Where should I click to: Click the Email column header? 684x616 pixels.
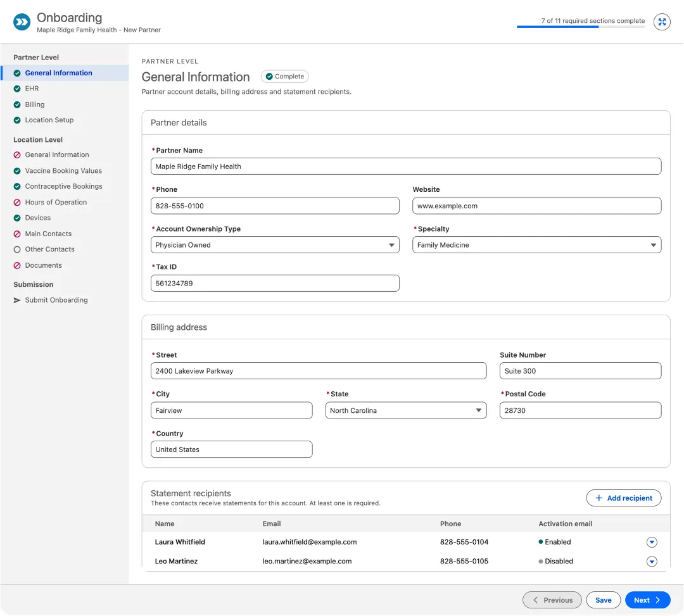coord(271,524)
